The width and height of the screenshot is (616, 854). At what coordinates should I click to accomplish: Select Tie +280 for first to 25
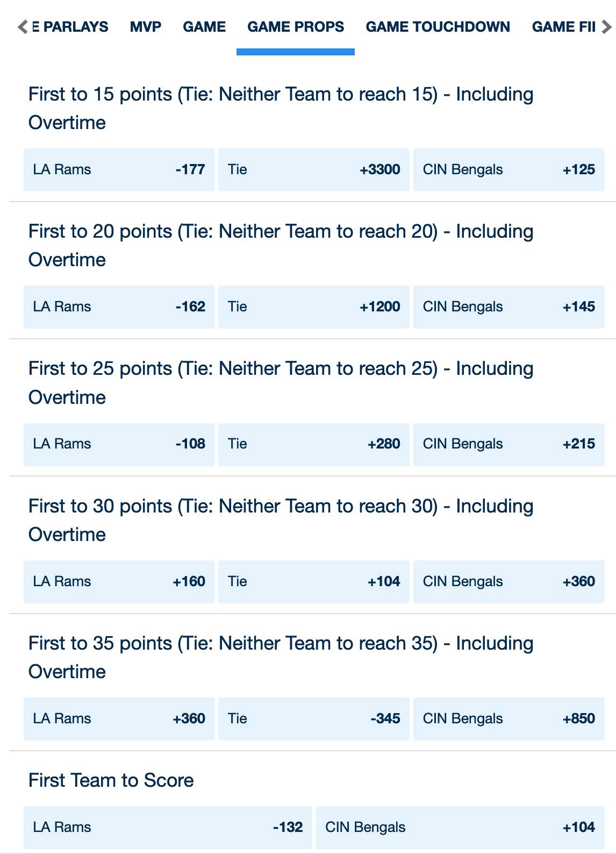pos(314,444)
